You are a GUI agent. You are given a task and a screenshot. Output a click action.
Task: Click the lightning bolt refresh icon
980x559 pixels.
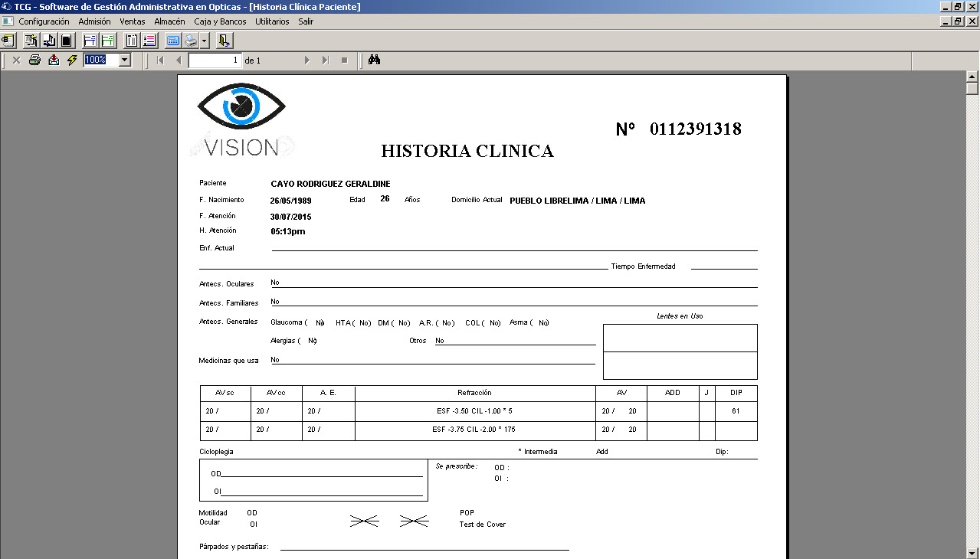coord(72,60)
